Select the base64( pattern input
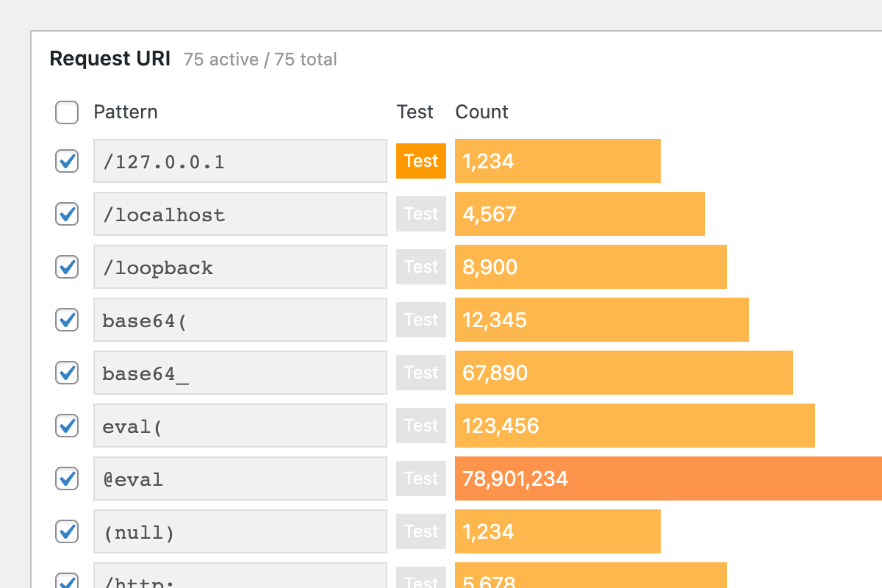The image size is (882, 588). 240,320
